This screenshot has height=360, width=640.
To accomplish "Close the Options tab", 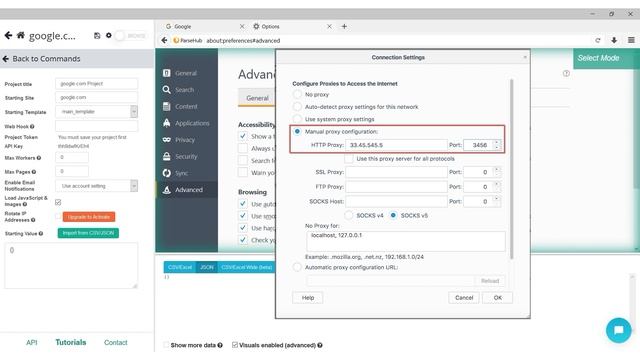I will click(329, 27).
